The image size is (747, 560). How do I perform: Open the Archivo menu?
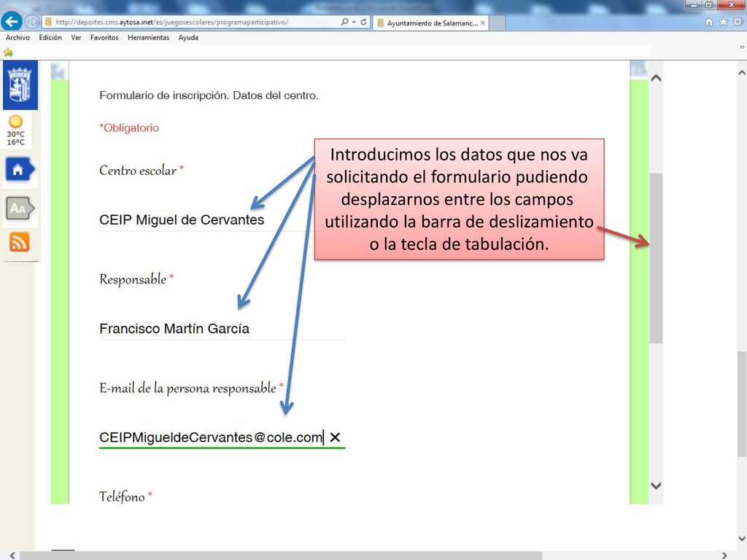coord(18,38)
